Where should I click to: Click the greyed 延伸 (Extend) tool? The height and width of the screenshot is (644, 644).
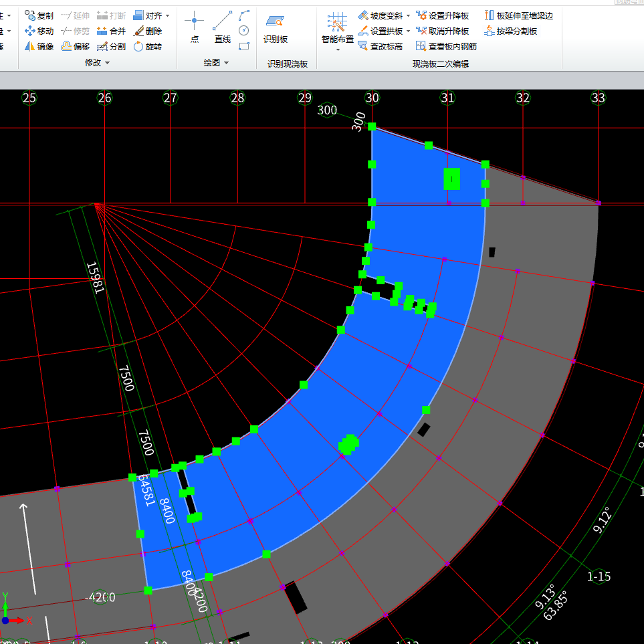click(75, 15)
